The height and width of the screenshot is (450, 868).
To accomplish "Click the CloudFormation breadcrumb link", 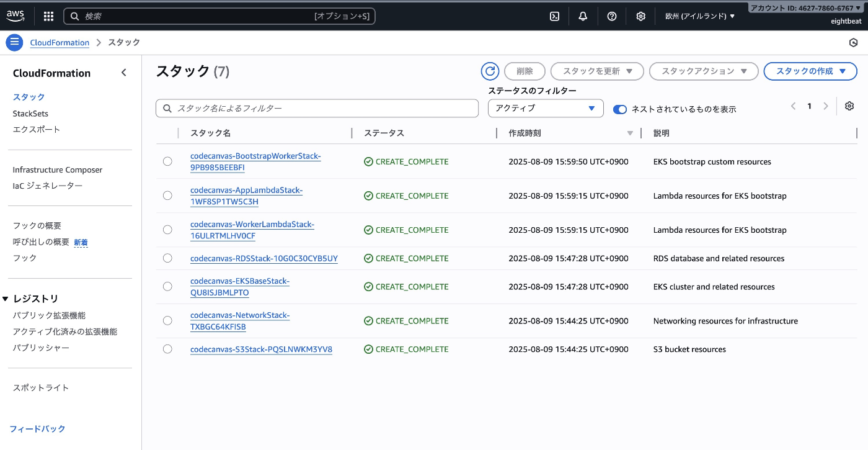I will pos(60,43).
